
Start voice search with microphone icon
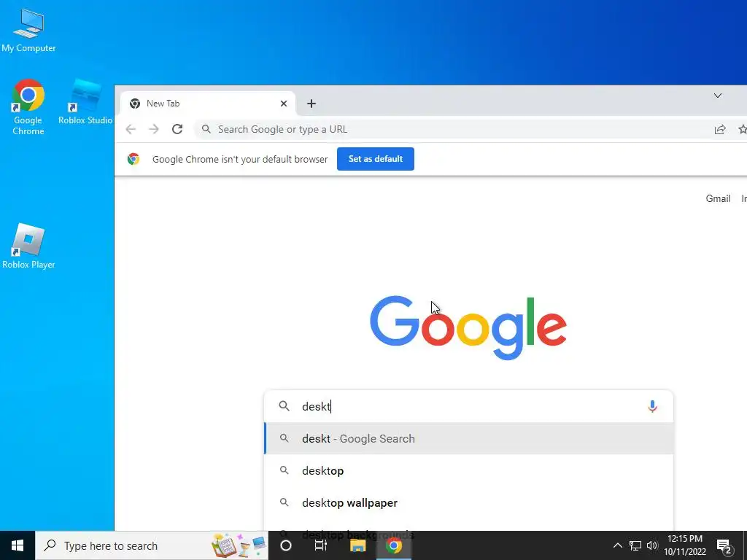[652, 406]
